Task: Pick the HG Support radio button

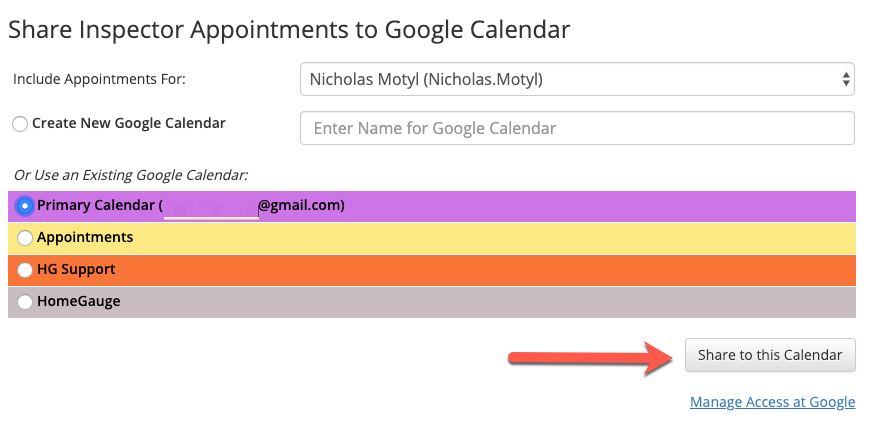Action: coord(25,270)
